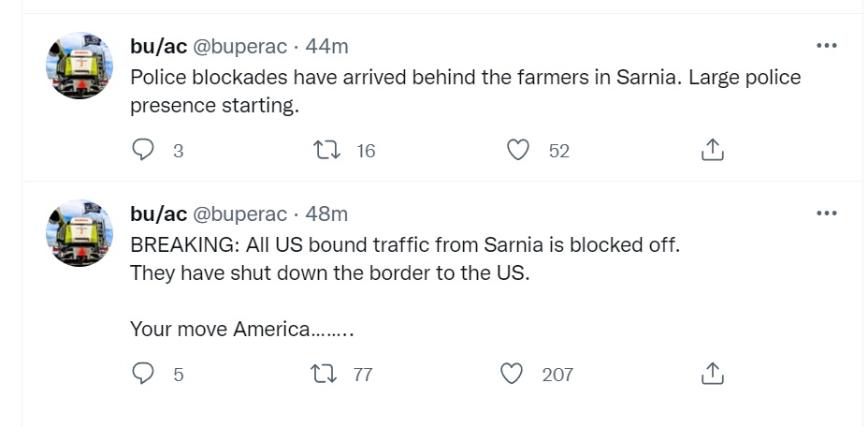Like the BREAKING tweet with 207 likes
Image resolution: width=868 pixels, height=427 pixels.
512,374
